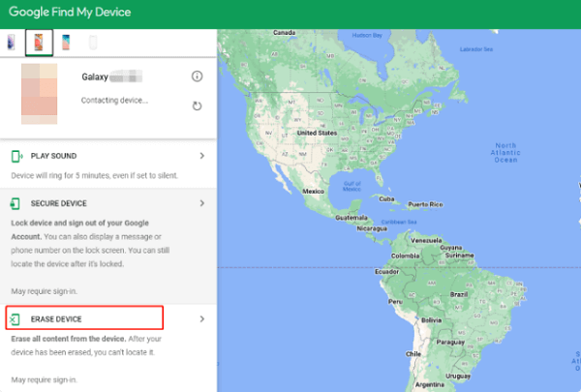Refresh device location with circular arrow
Screen dimensions: 581x392
198,106
